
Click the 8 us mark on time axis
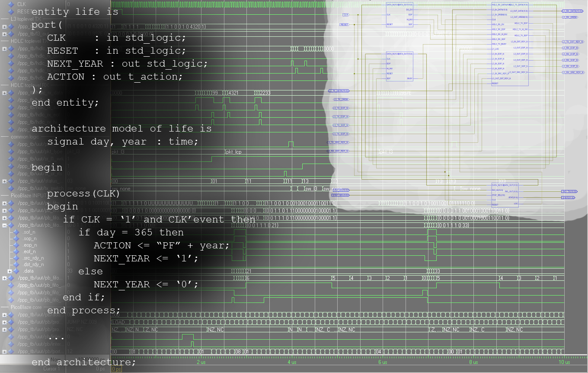click(x=473, y=362)
